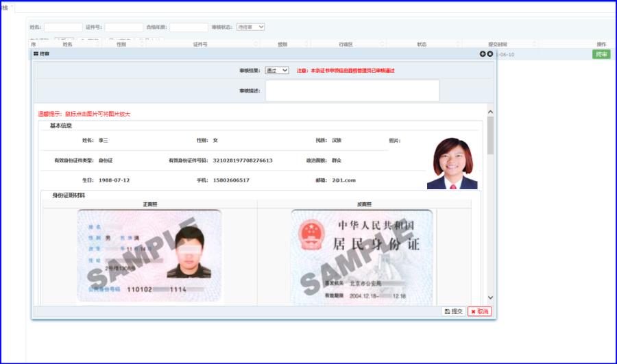Click the maximize (plus) icon in dialog header
Screen dimensions: 617x364
click(x=483, y=53)
